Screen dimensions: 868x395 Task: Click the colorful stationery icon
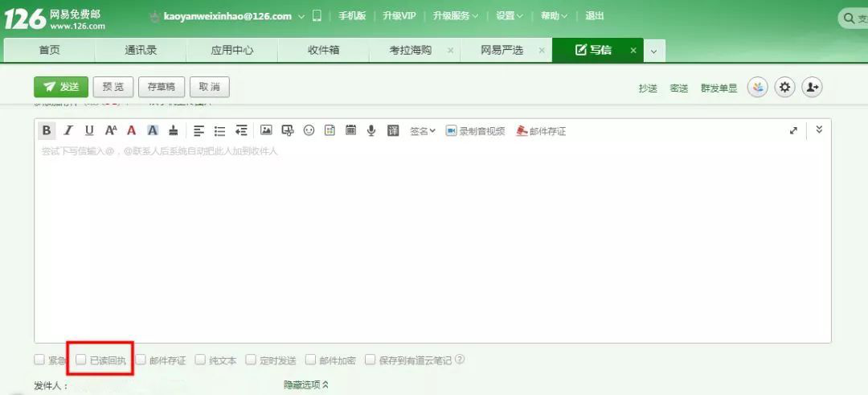(757, 88)
